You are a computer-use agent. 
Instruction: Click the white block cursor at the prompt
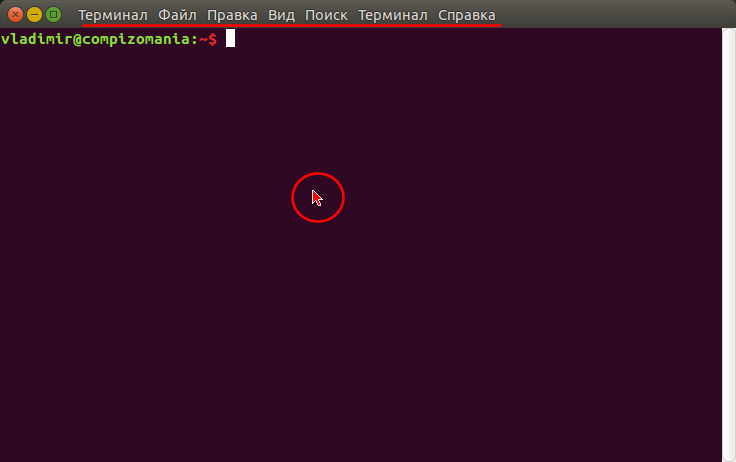tap(230, 38)
